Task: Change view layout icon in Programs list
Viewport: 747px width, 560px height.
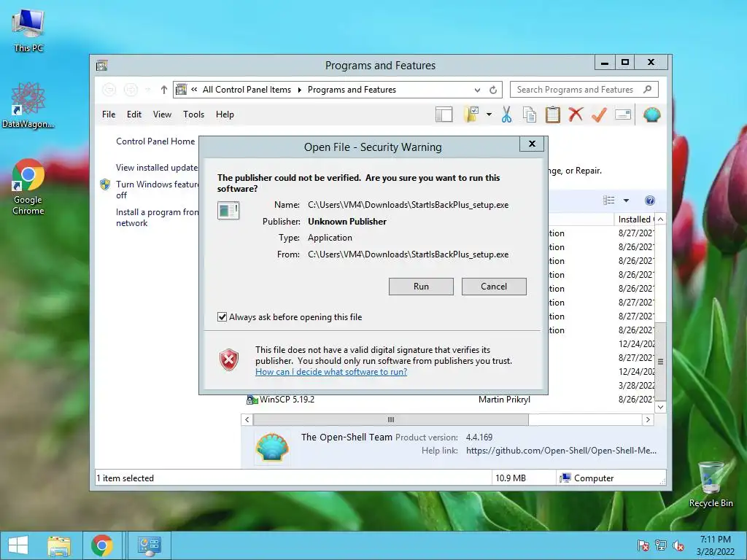Action: 609,201
